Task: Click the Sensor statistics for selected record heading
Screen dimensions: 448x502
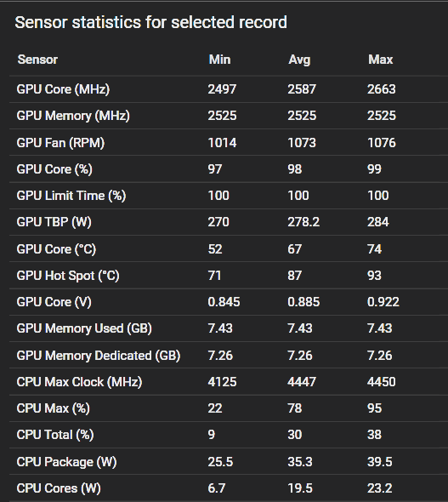Action: coord(151,22)
